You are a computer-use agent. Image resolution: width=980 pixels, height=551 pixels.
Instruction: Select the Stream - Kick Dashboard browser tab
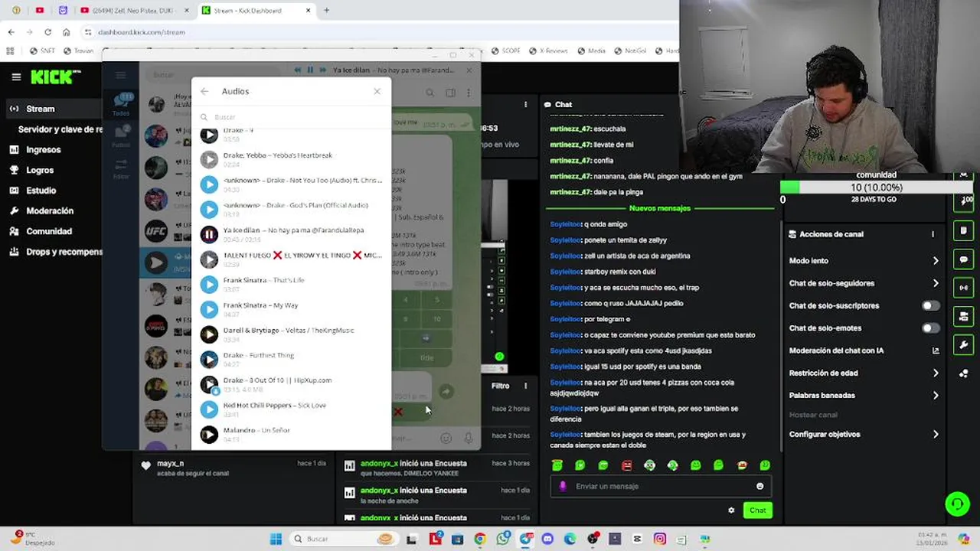point(256,11)
